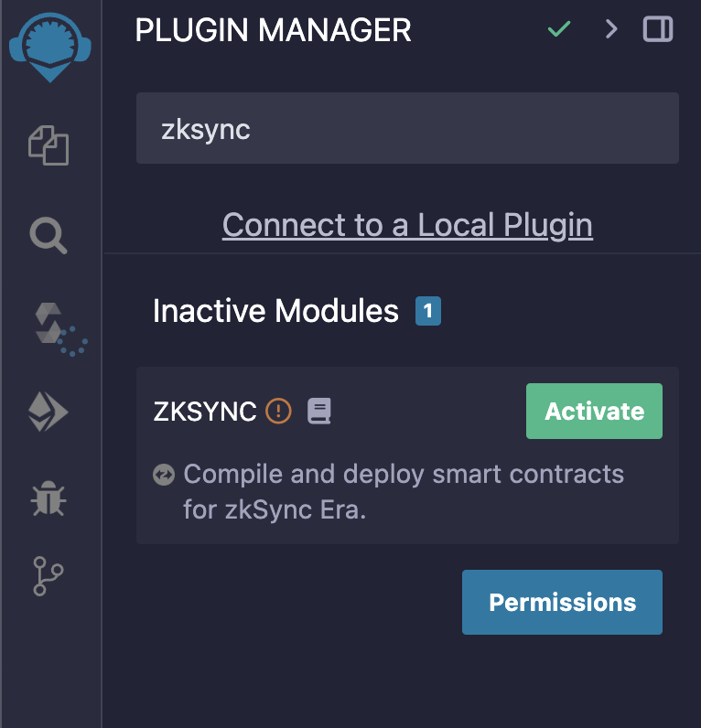Click the green verified checkmark icon
Viewport: 701px width, 728px height.
tap(558, 29)
